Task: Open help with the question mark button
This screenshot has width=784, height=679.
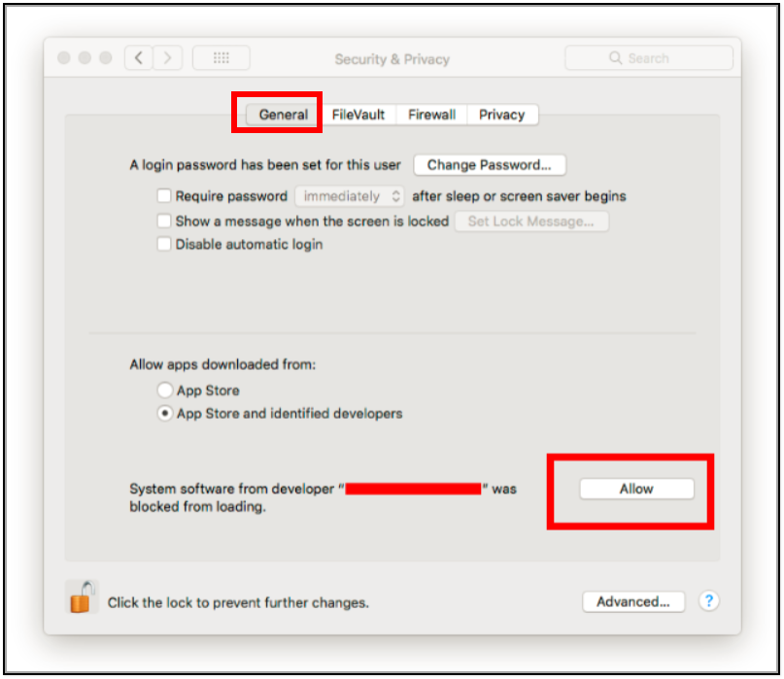Action: tap(709, 601)
